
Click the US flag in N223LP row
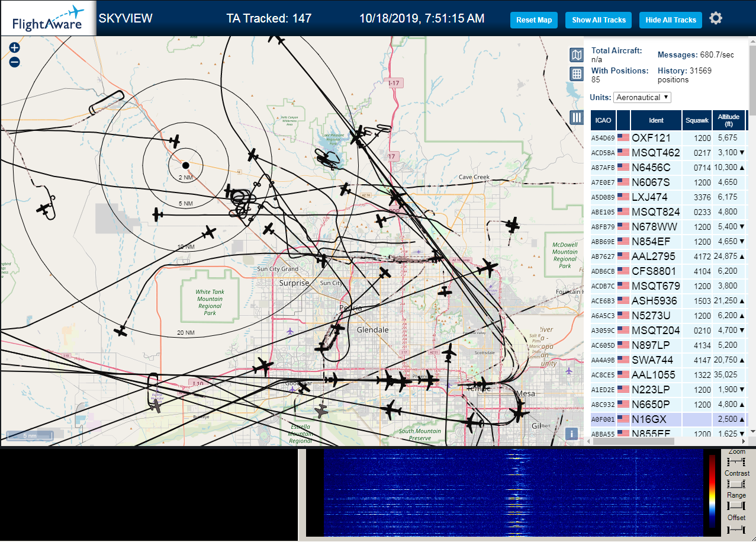point(623,389)
